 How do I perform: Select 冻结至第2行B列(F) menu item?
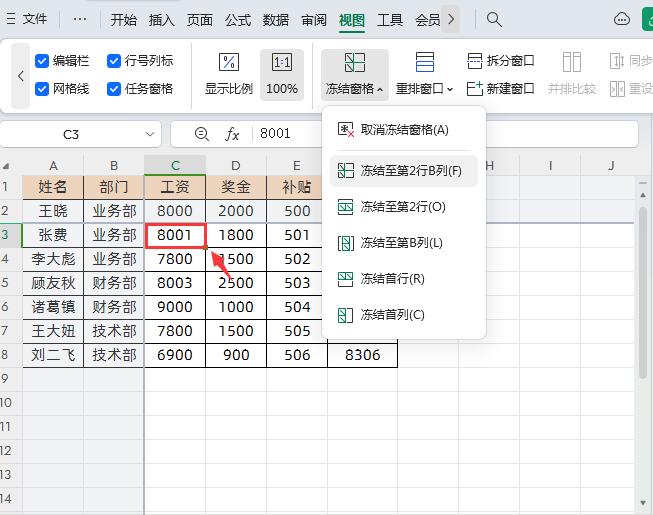tap(404, 171)
